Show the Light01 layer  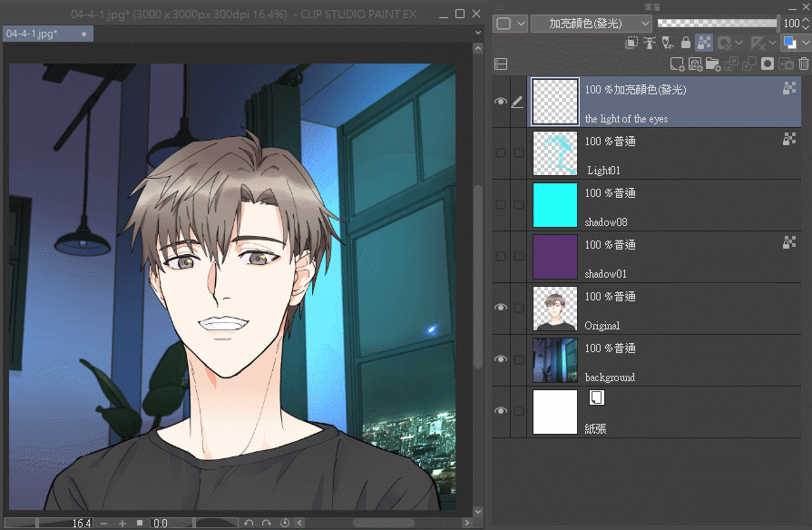pyautogui.click(x=500, y=152)
